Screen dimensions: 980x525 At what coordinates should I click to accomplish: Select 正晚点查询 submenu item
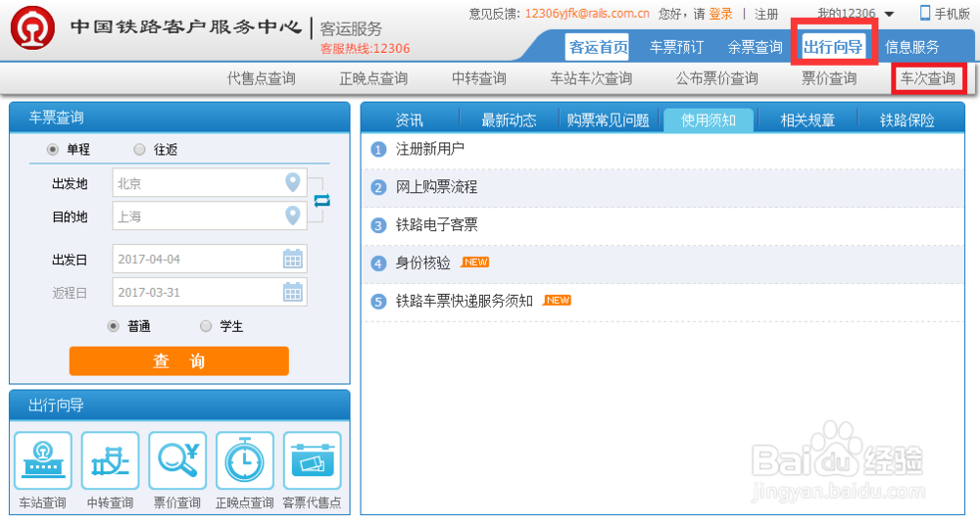click(x=373, y=78)
